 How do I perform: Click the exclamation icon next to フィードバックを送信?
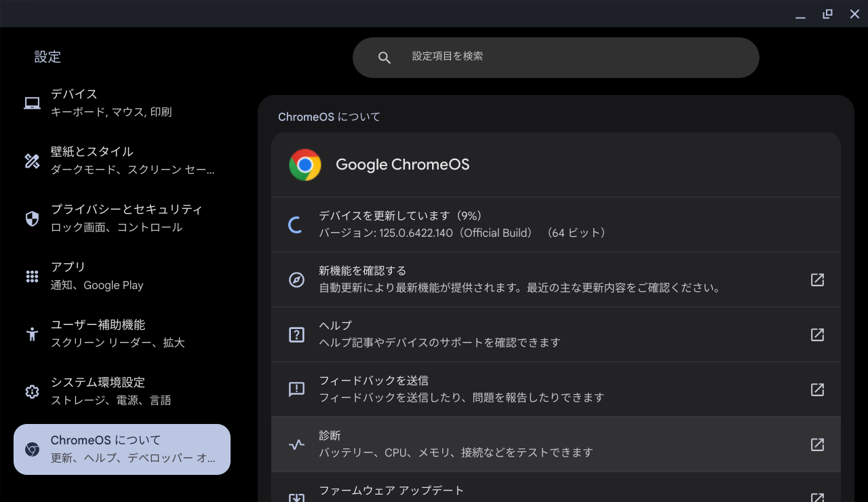[296, 389]
